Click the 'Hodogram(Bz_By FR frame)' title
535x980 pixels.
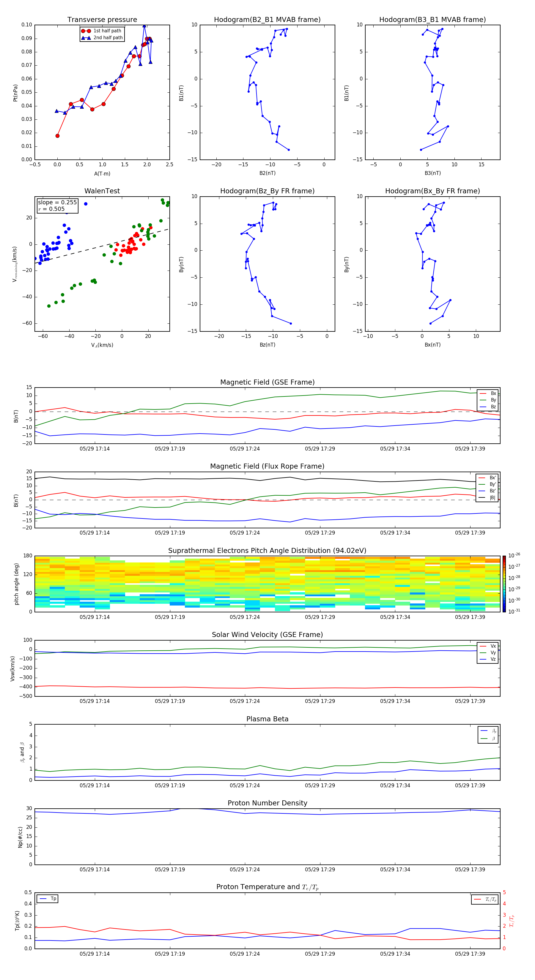coord(267,191)
